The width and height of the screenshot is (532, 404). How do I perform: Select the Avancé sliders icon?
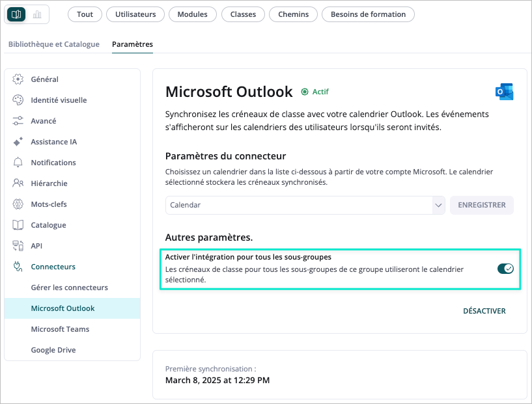click(18, 121)
